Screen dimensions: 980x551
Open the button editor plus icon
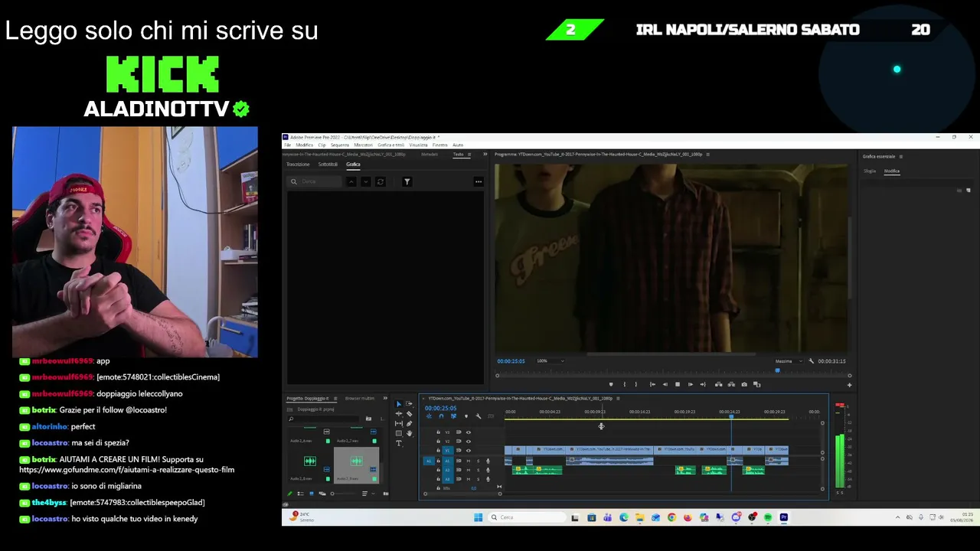tap(849, 385)
